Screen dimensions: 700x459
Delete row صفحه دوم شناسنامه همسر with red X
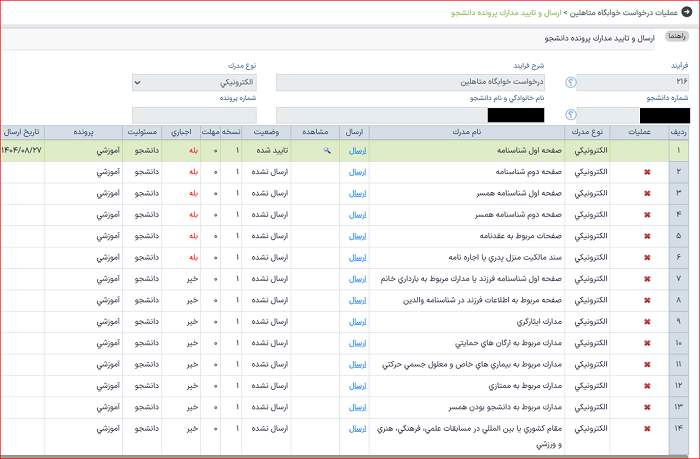coord(647,215)
